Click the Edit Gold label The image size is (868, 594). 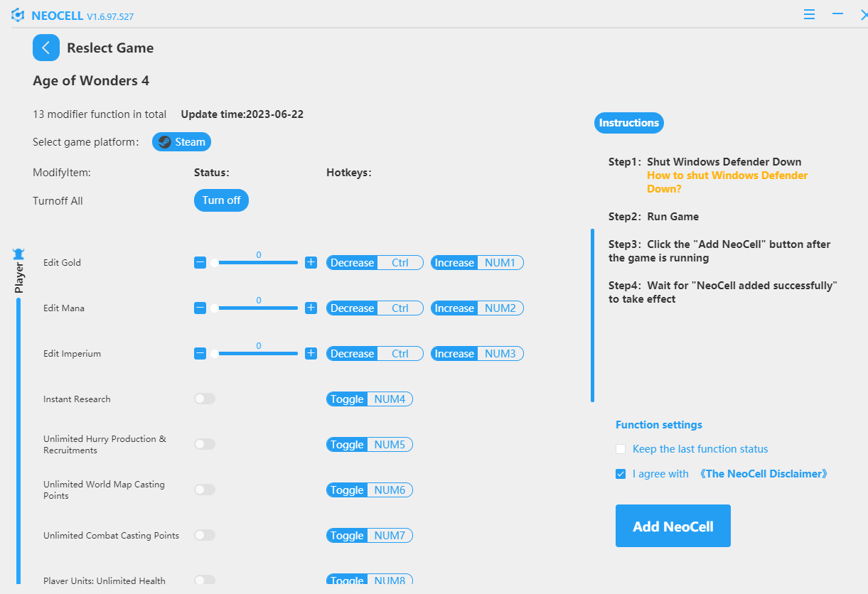(x=62, y=263)
